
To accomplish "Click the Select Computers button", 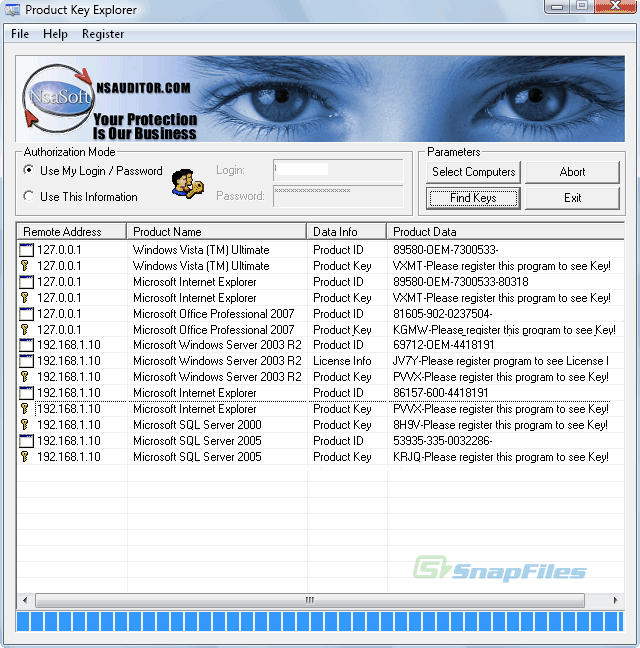I will tap(473, 172).
